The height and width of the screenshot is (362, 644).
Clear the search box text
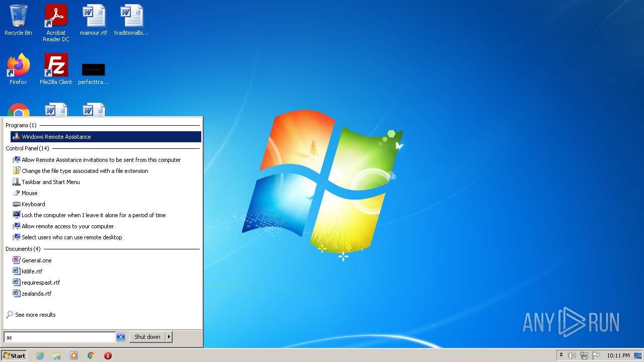pos(121,337)
